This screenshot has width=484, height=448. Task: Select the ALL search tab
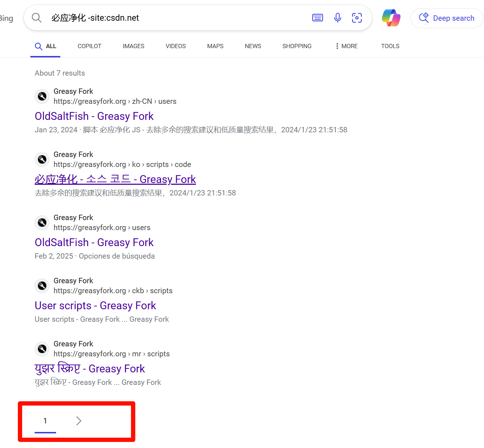click(45, 46)
